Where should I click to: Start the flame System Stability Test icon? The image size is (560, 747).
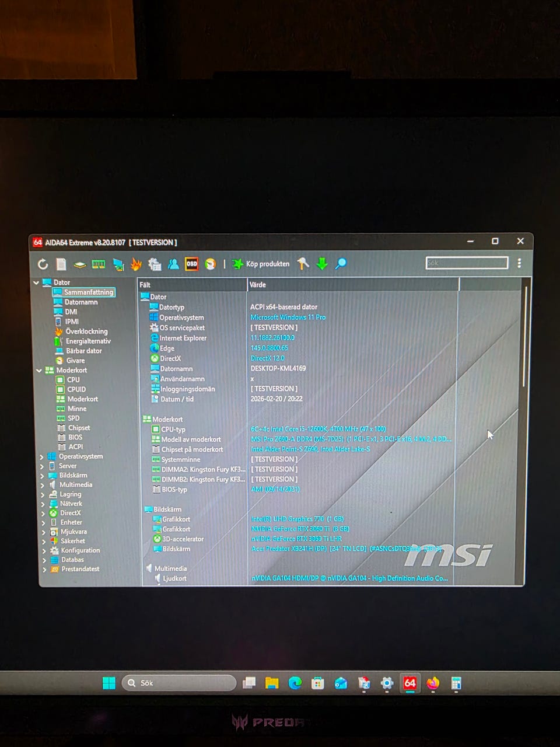pyautogui.click(x=136, y=264)
